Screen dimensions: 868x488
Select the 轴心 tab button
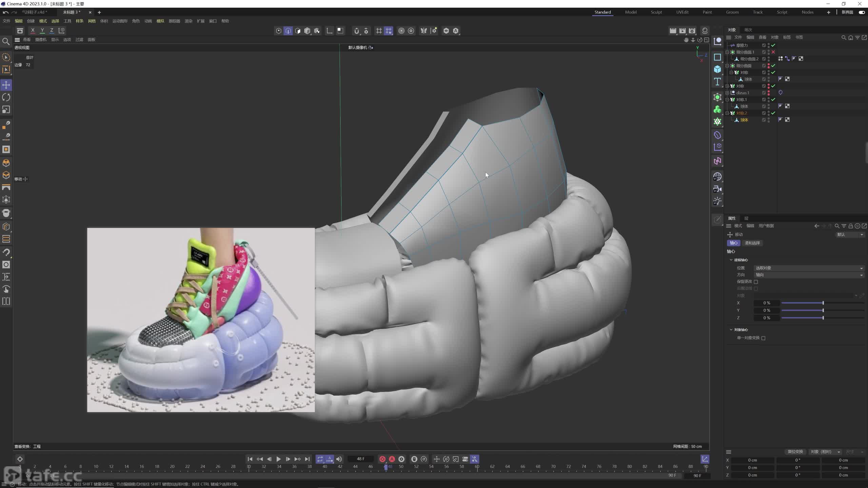point(733,243)
